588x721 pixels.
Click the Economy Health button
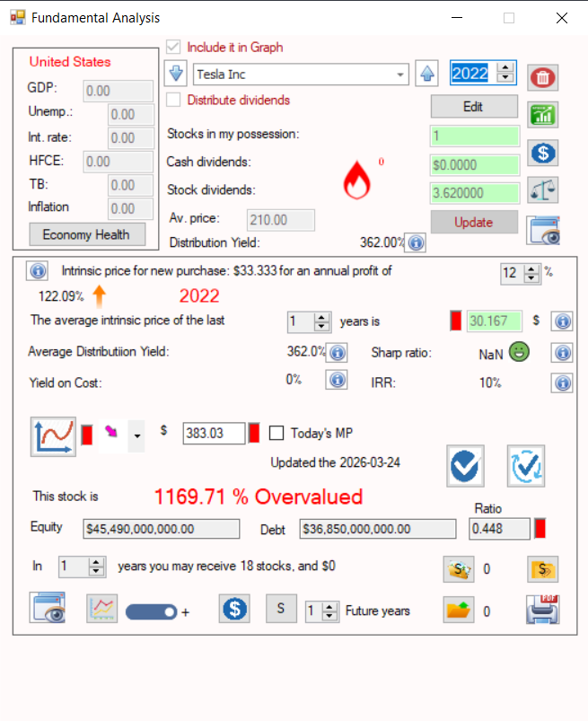coord(87,234)
